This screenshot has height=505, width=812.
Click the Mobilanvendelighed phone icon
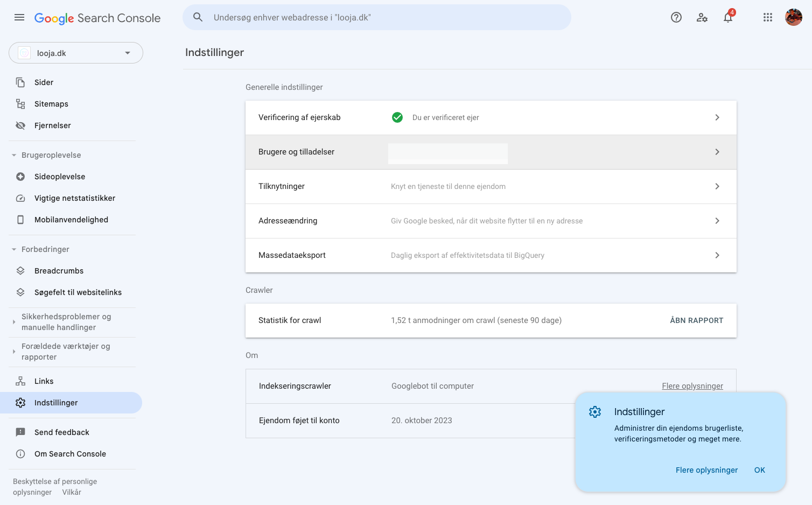point(20,220)
